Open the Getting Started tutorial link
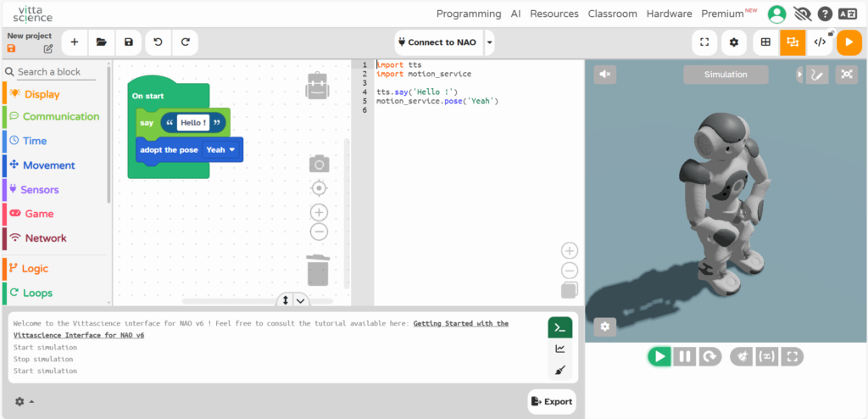 tap(460, 323)
